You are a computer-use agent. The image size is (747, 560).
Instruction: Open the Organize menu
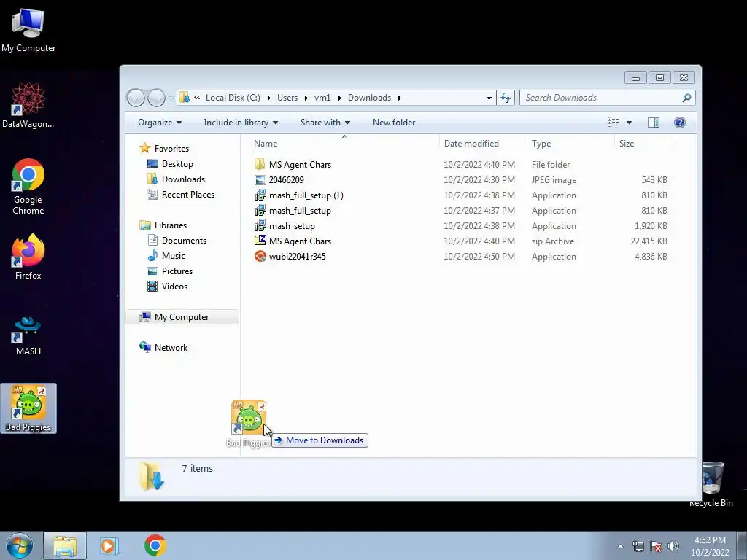pos(160,122)
